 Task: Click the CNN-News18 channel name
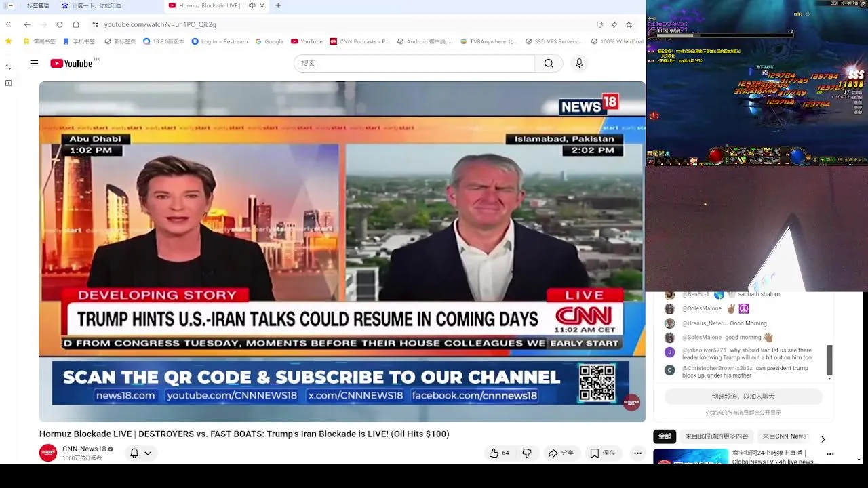pyautogui.click(x=84, y=449)
